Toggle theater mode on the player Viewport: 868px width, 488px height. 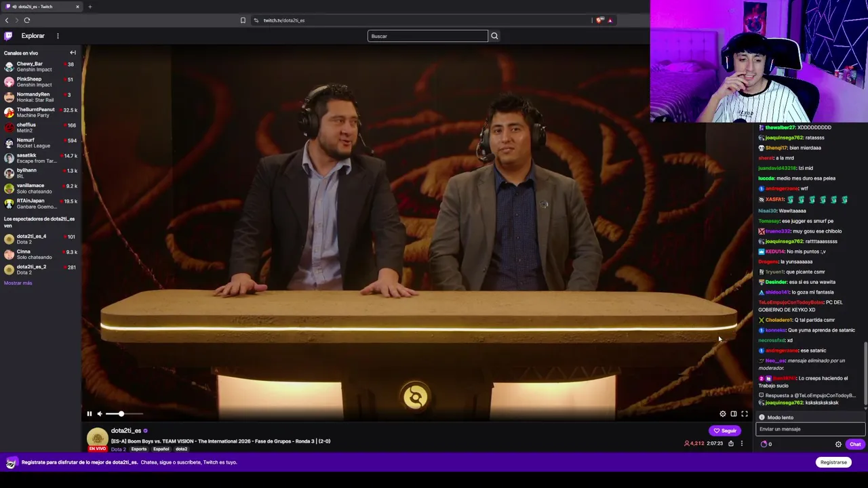coord(734,413)
